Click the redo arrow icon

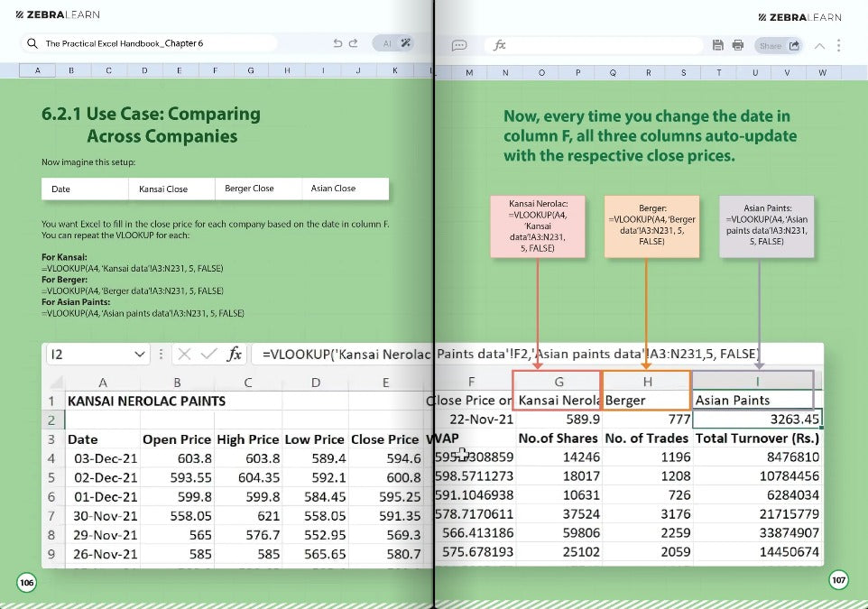[353, 43]
